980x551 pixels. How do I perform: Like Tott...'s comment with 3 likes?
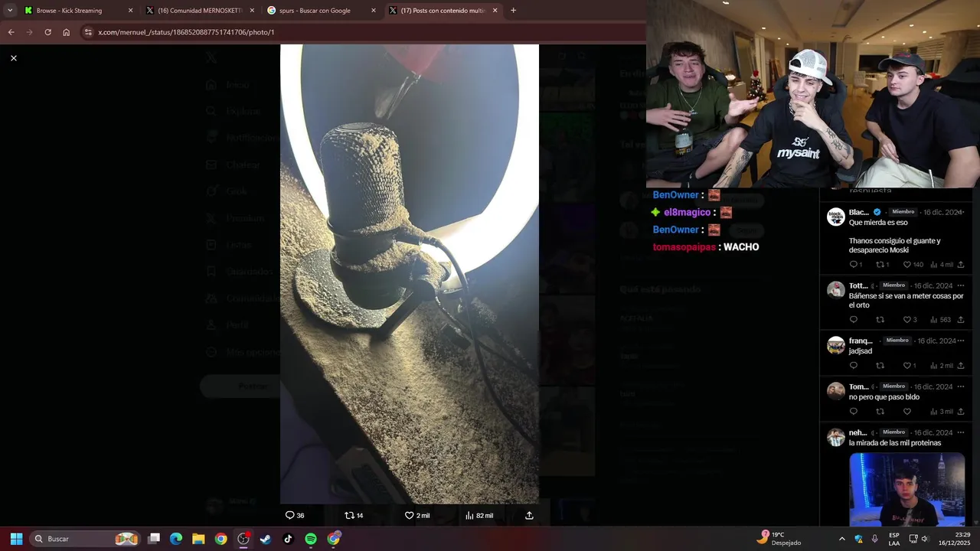(x=910, y=320)
